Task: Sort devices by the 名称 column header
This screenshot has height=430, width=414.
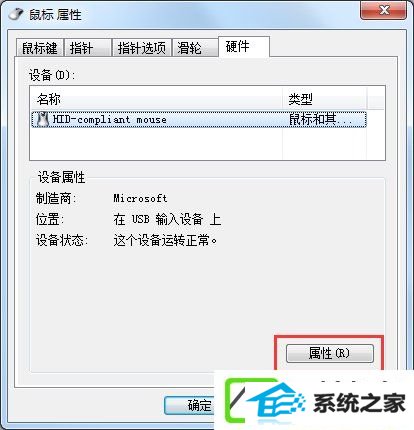Action: (x=156, y=99)
